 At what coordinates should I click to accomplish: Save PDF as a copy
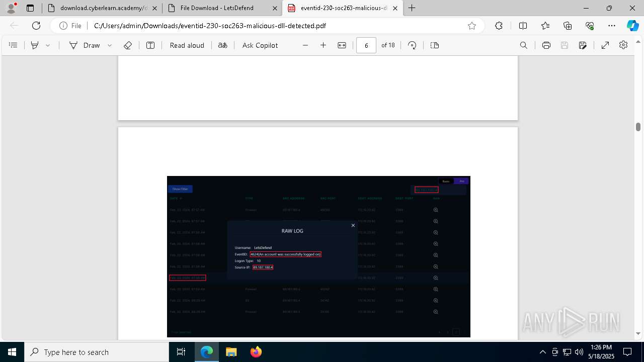pyautogui.click(x=583, y=45)
